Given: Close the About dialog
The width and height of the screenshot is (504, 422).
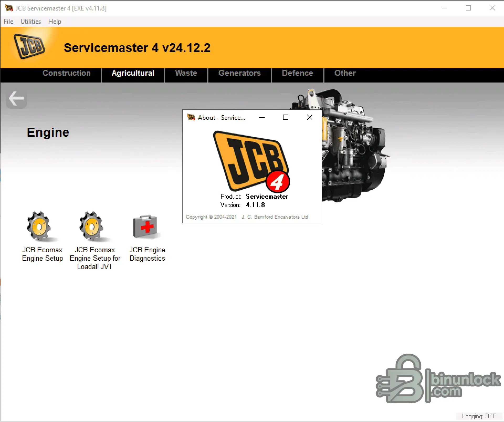Looking at the screenshot, I should [309, 117].
